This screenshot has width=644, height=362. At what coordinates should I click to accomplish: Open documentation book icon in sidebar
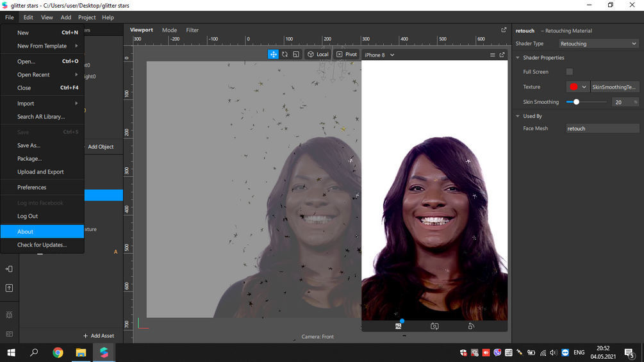click(x=9, y=334)
